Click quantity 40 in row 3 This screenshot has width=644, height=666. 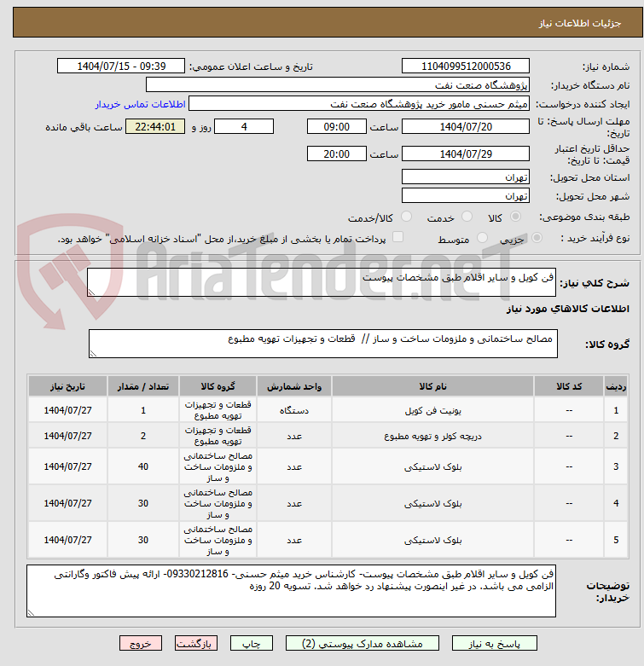[x=143, y=466]
